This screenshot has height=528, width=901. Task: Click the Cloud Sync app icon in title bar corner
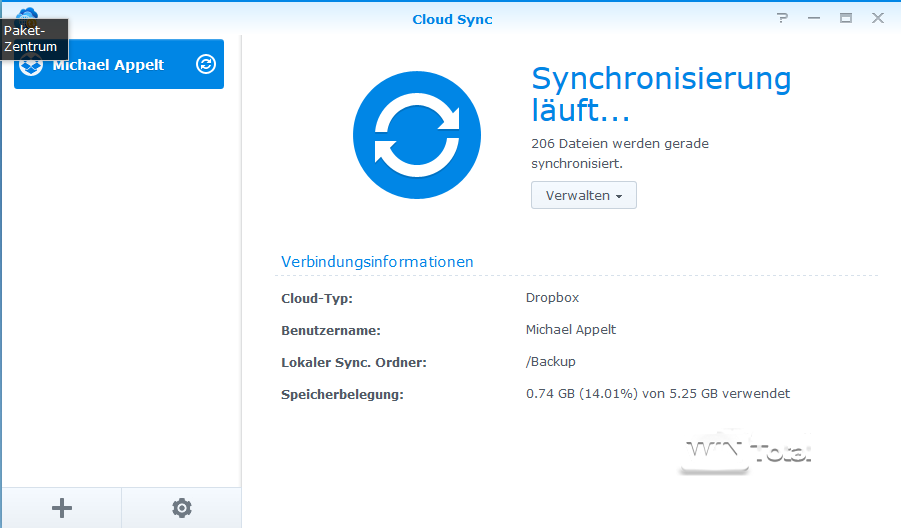point(26,12)
